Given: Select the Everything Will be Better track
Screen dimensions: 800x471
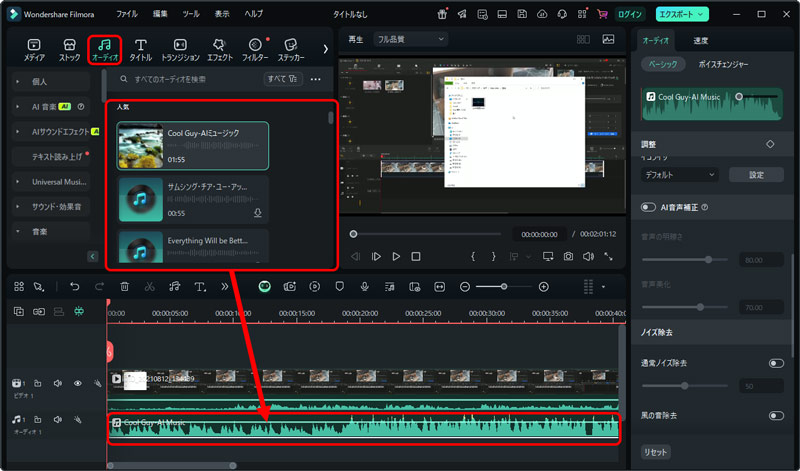Looking at the screenshot, I should coord(192,246).
